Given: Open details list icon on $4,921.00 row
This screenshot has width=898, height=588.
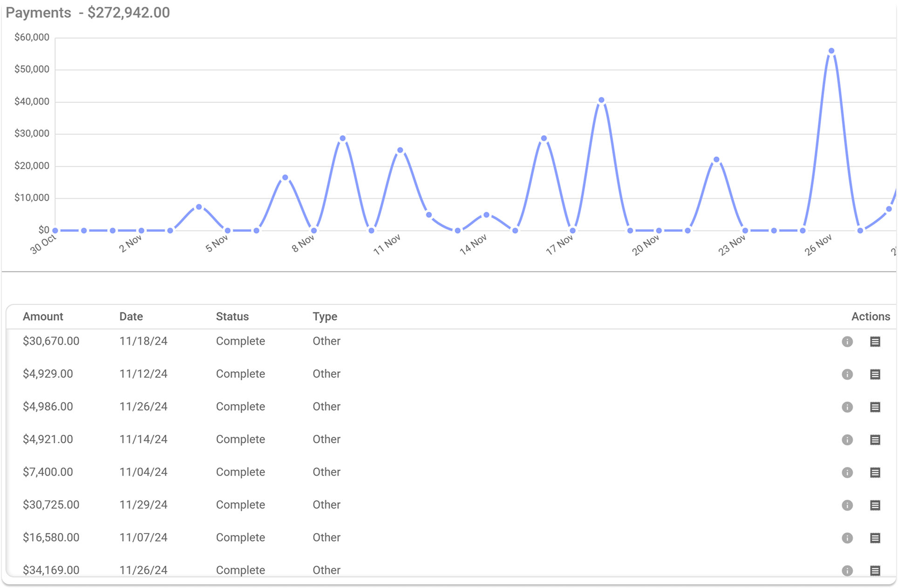Looking at the screenshot, I should [x=875, y=440].
